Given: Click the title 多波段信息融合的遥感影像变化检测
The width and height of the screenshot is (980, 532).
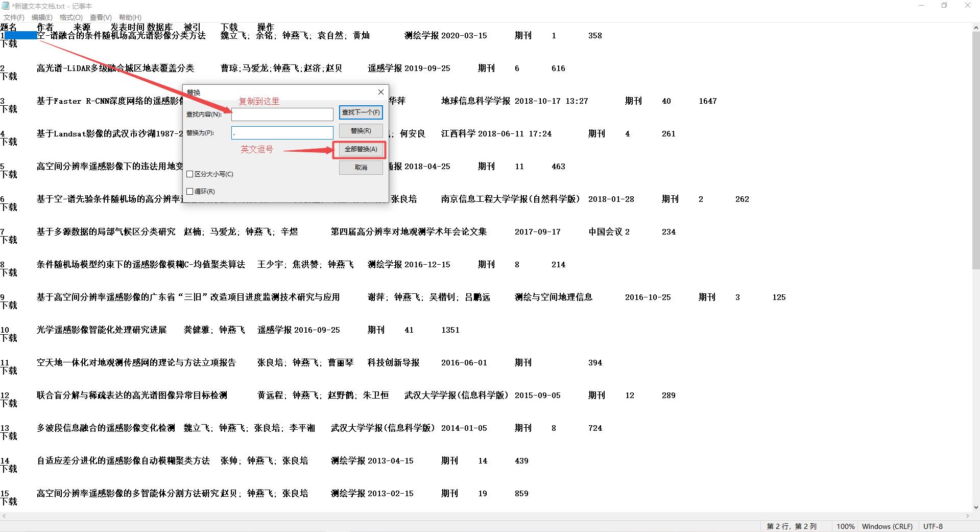Looking at the screenshot, I should point(106,428).
